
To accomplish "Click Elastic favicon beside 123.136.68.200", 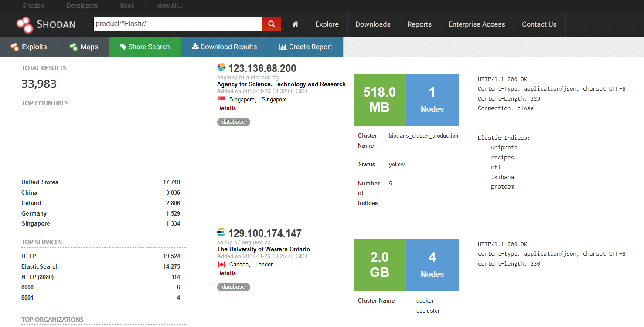I will (221, 67).
